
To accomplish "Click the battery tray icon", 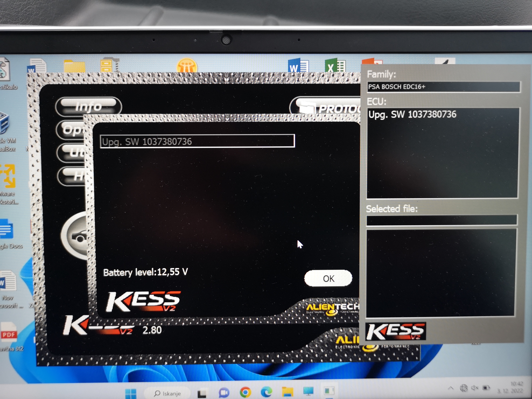I will coord(486,388).
